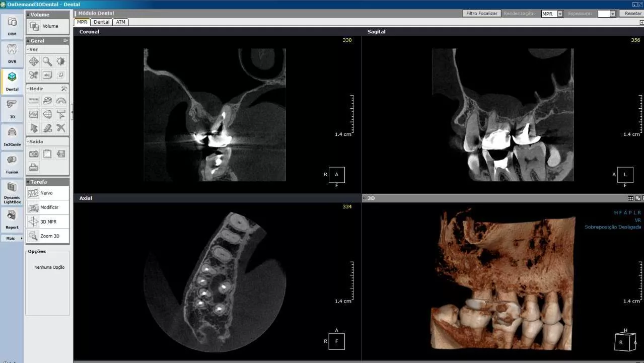Select the ruler distance tool in Medir

33,100
